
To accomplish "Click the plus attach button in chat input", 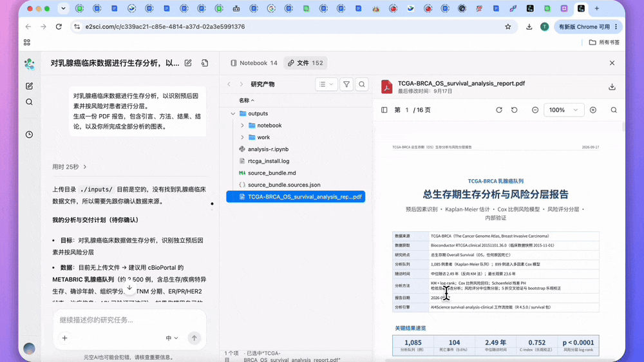I will 64,338.
